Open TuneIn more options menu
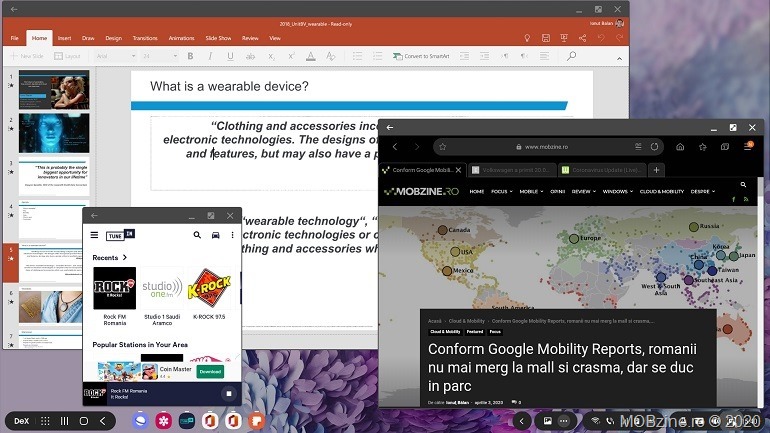Image resolution: width=770 pixels, height=433 pixels. 232,235
